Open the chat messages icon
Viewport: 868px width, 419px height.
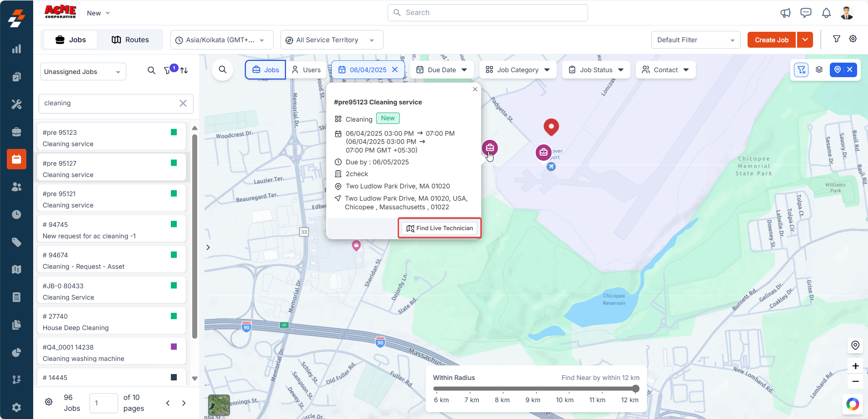click(806, 13)
